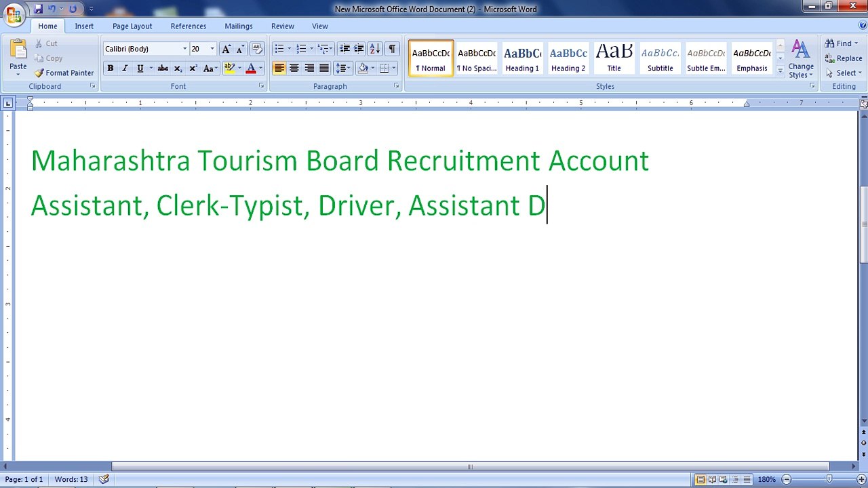The height and width of the screenshot is (488, 868).
Task: Click the horizontal scrollbar thumb
Action: click(x=470, y=466)
